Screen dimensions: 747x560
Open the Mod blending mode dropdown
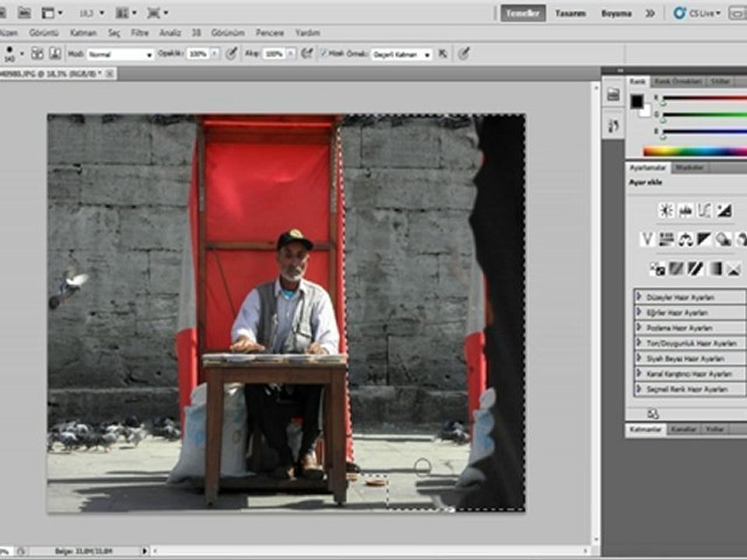120,54
